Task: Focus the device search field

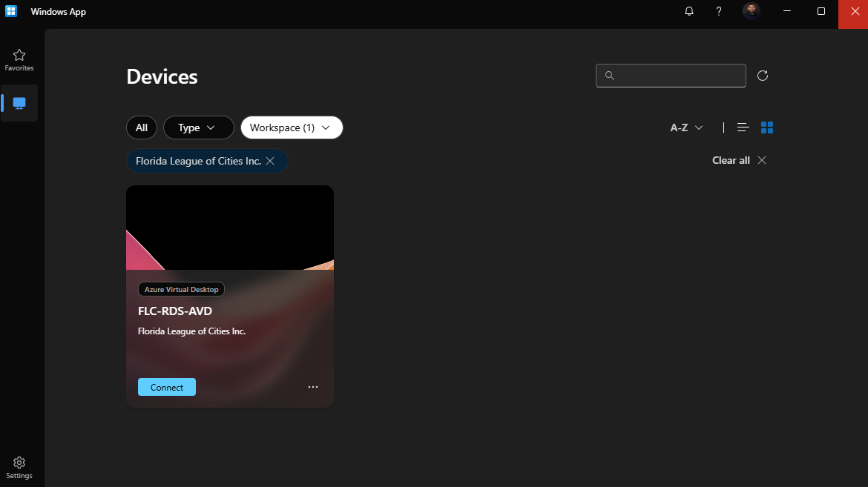Action: pyautogui.click(x=671, y=76)
